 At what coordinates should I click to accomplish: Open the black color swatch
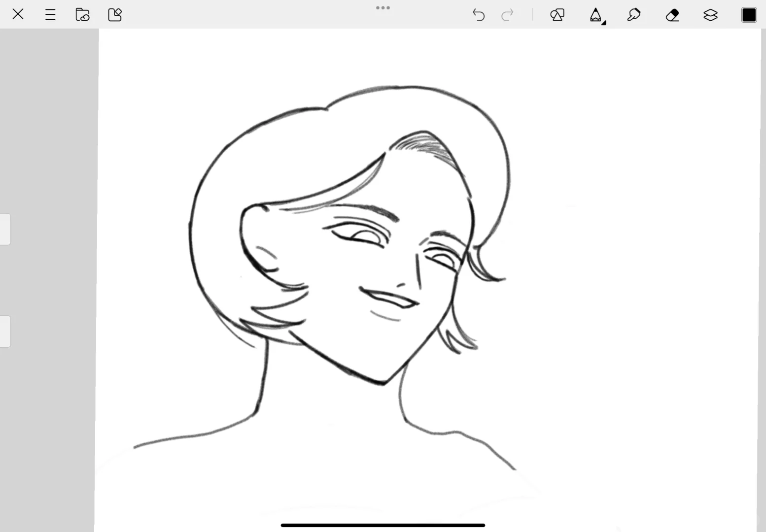click(x=749, y=15)
